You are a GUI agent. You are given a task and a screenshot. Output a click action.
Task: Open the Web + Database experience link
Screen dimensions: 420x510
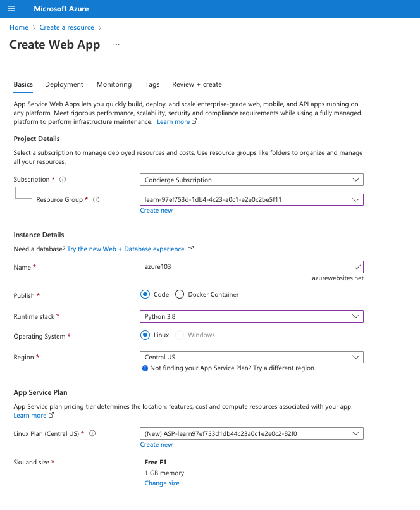point(128,249)
